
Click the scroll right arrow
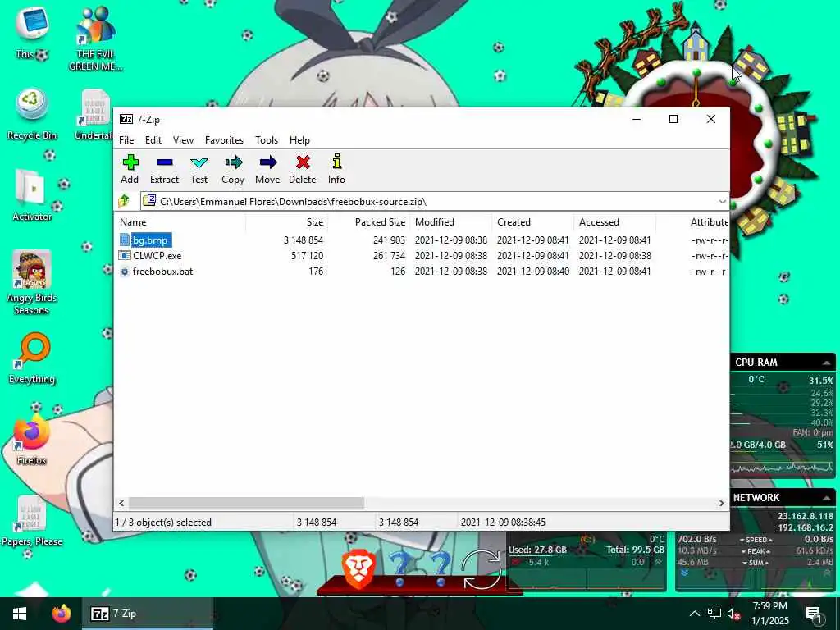(721, 503)
